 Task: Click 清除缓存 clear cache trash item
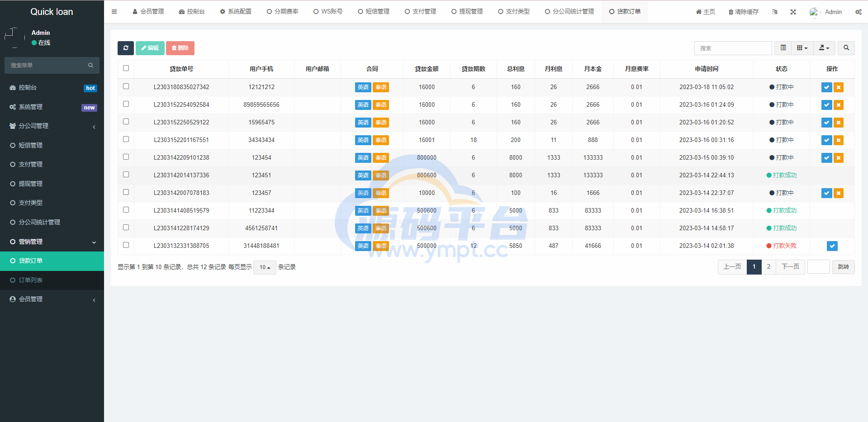(744, 12)
